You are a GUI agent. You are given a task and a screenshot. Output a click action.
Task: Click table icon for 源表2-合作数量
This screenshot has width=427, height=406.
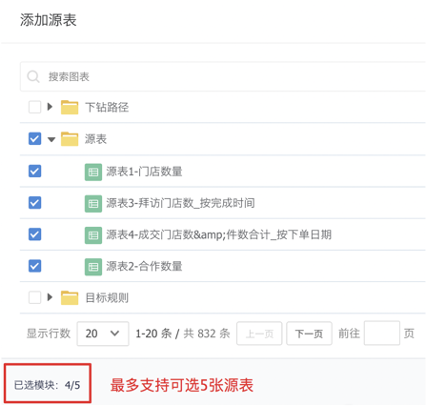coord(93,267)
